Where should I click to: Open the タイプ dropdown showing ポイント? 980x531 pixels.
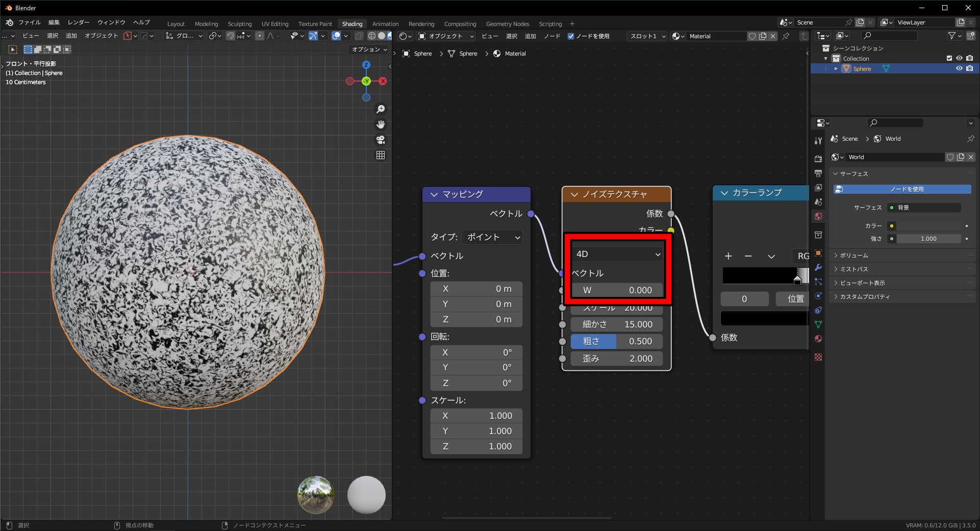pos(491,237)
